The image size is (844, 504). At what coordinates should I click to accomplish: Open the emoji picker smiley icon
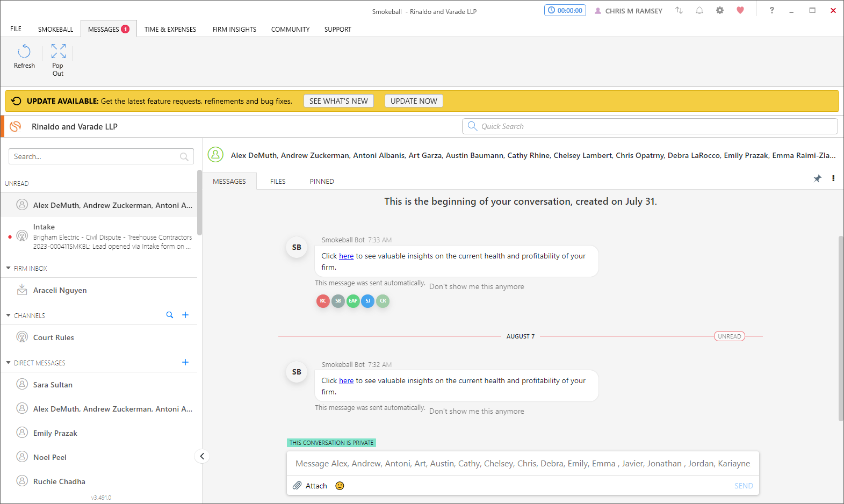pyautogui.click(x=340, y=486)
